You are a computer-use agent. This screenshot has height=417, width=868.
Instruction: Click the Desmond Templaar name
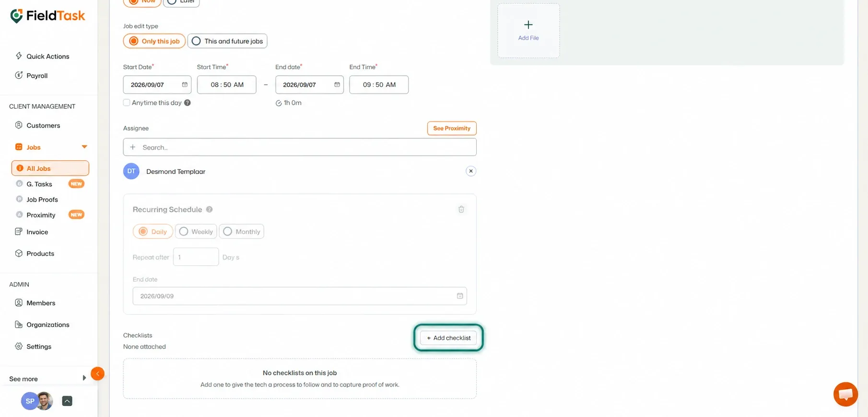pos(176,171)
